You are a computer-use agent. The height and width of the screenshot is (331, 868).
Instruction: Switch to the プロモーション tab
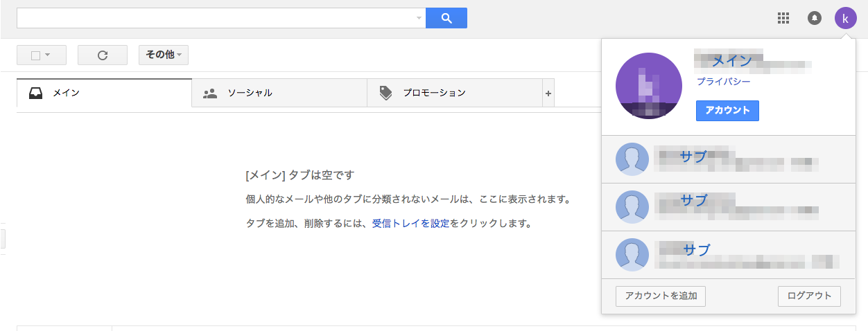coord(454,93)
